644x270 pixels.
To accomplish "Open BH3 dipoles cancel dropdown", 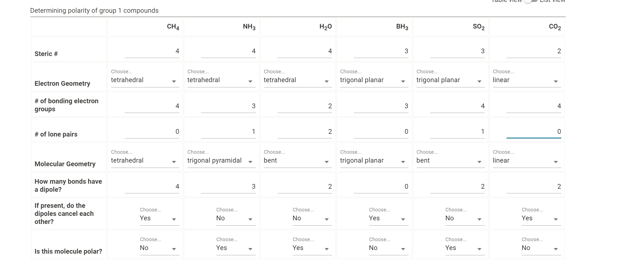I will pos(389,218).
